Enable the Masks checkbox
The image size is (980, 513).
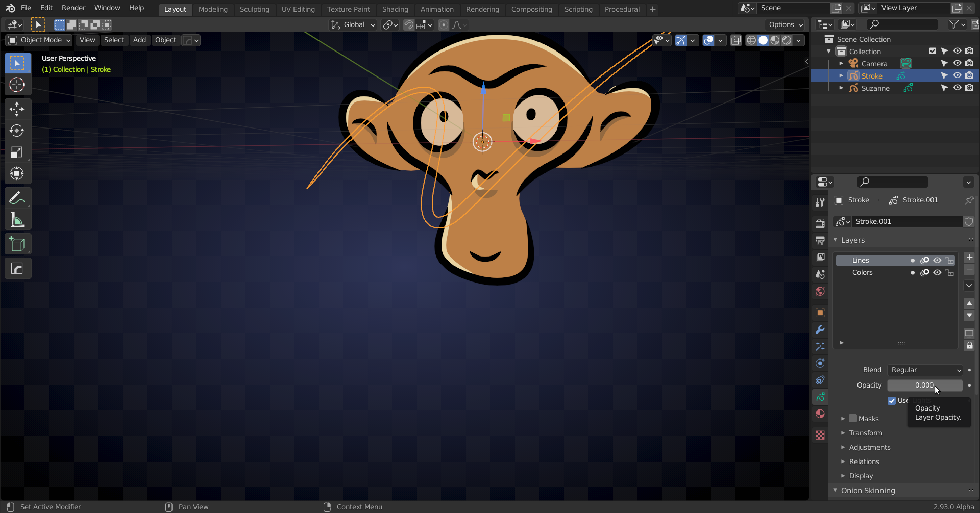[853, 419]
